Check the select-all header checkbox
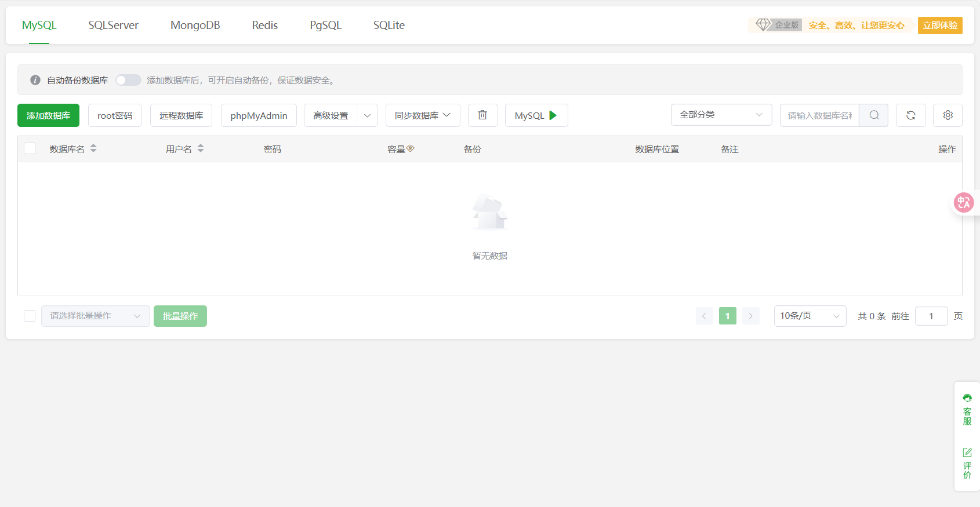 click(x=30, y=149)
